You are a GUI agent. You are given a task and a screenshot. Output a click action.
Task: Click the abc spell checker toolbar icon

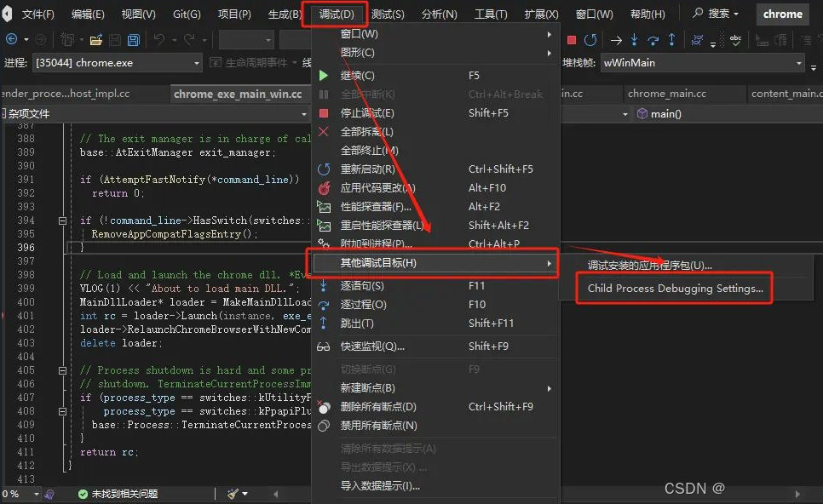736,40
